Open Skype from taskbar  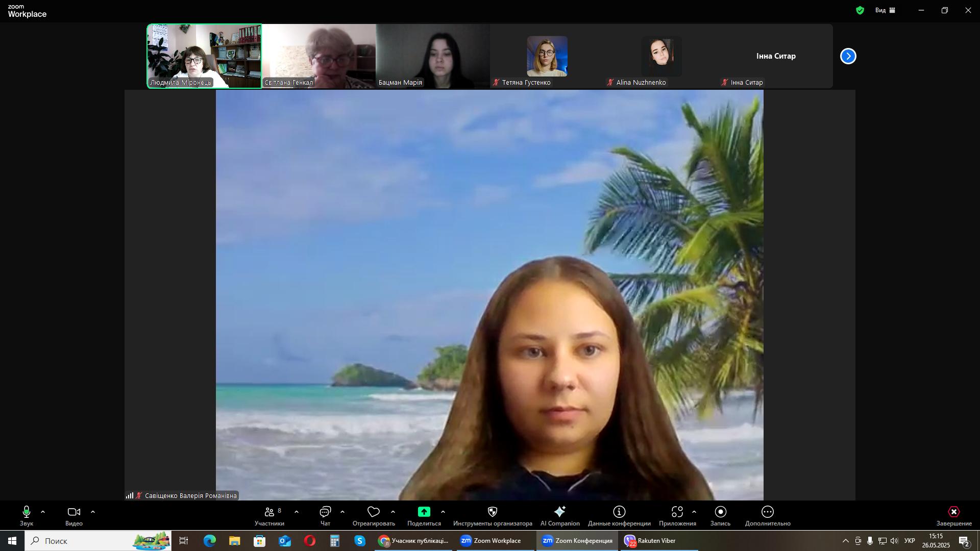point(360,541)
